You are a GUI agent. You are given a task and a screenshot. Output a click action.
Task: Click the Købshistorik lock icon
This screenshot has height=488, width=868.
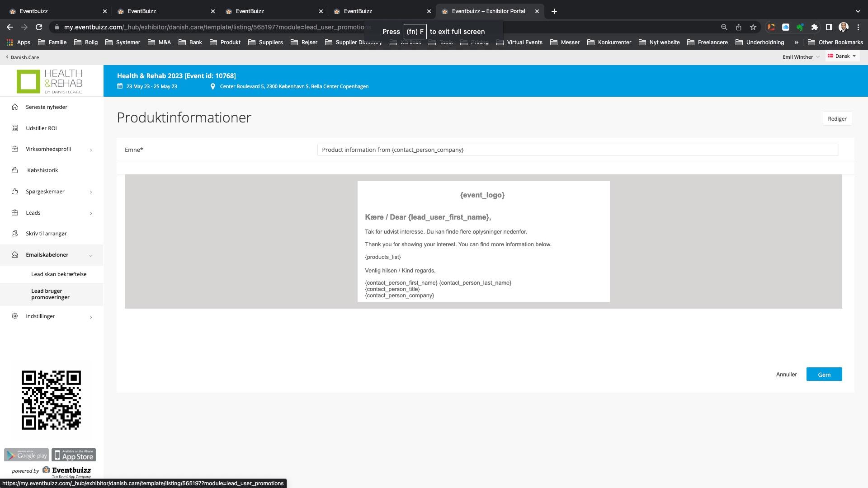click(x=15, y=170)
